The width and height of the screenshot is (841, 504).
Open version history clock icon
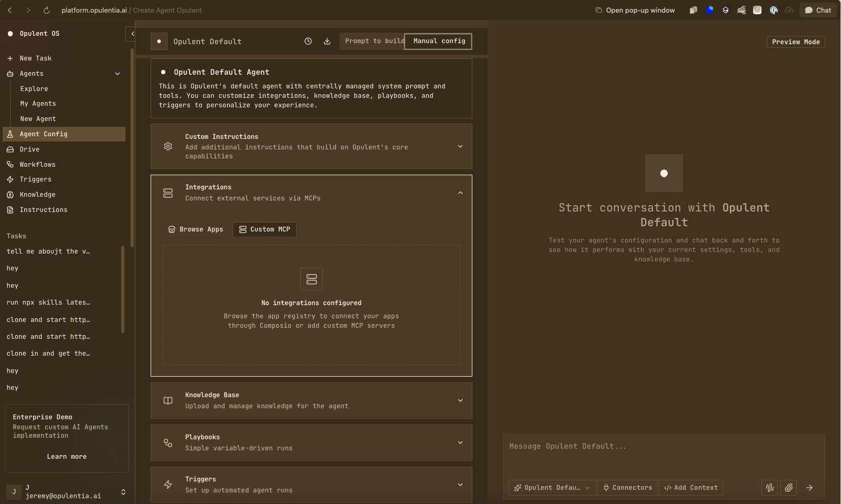308,41
